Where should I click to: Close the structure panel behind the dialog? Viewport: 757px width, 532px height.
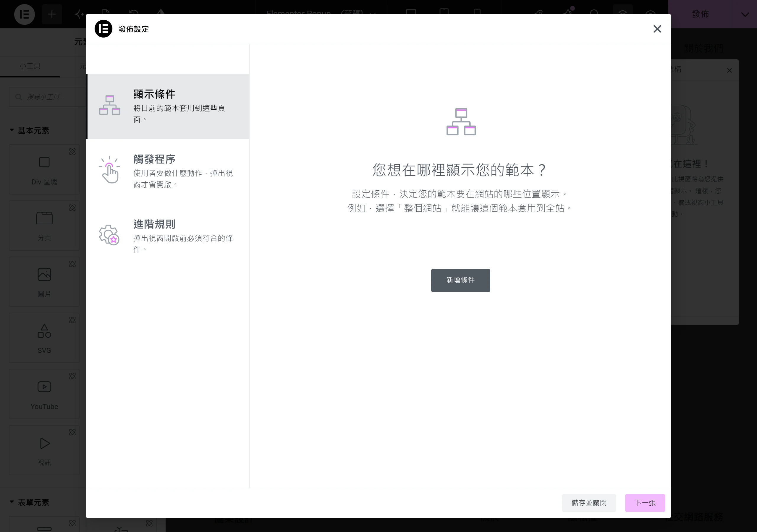point(729,71)
